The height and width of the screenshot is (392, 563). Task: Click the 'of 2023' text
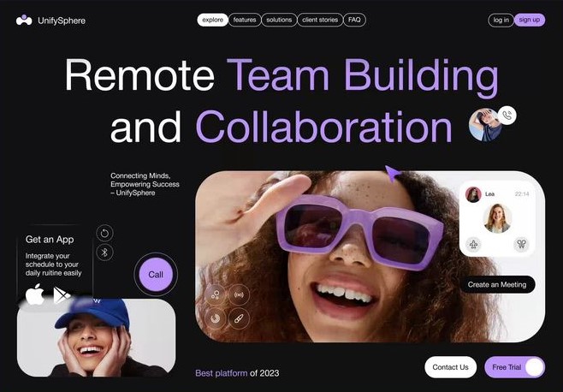(264, 373)
